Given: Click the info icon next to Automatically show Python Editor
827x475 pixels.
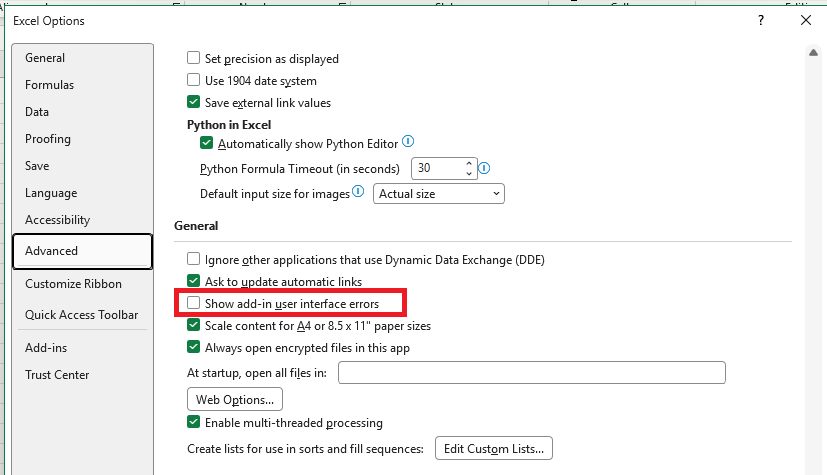Looking at the screenshot, I should point(408,141).
